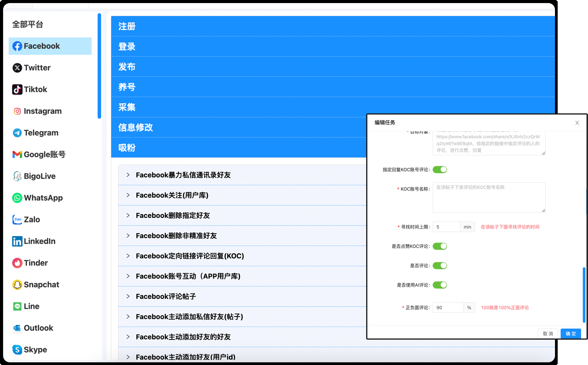
Task: Select the Telegram platform label
Action: click(x=41, y=133)
